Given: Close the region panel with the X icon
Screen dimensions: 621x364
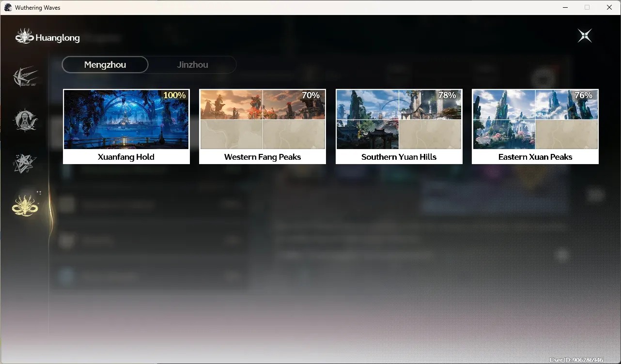Looking at the screenshot, I should [585, 36].
